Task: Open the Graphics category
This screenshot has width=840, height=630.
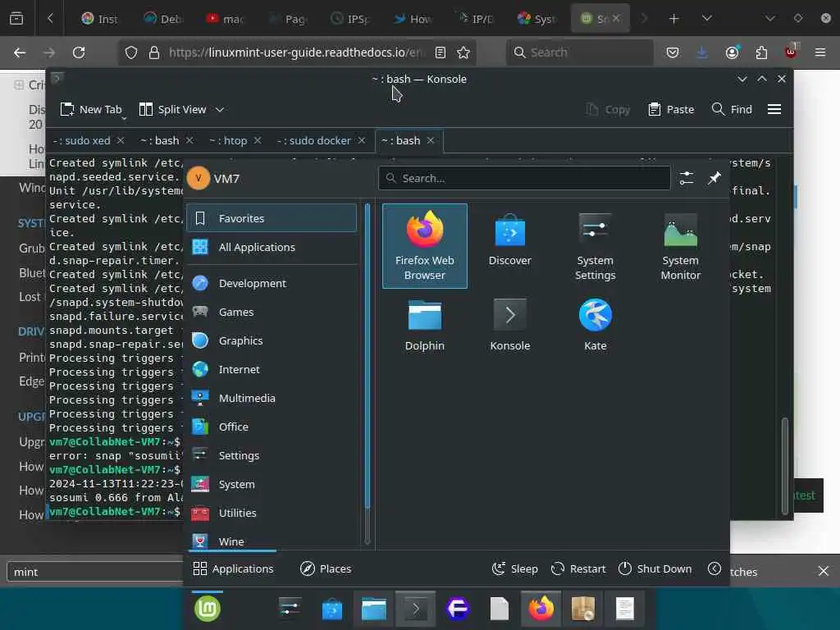Action: [272, 340]
